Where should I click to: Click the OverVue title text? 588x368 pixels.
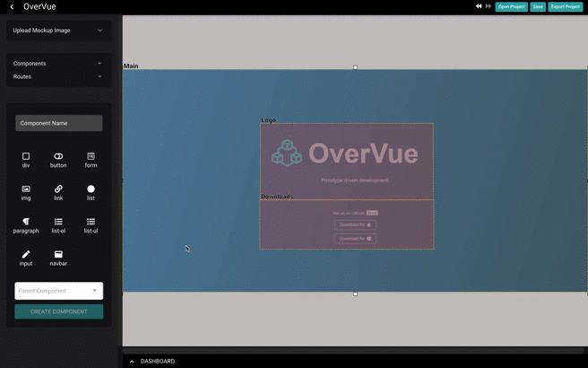click(x=39, y=7)
